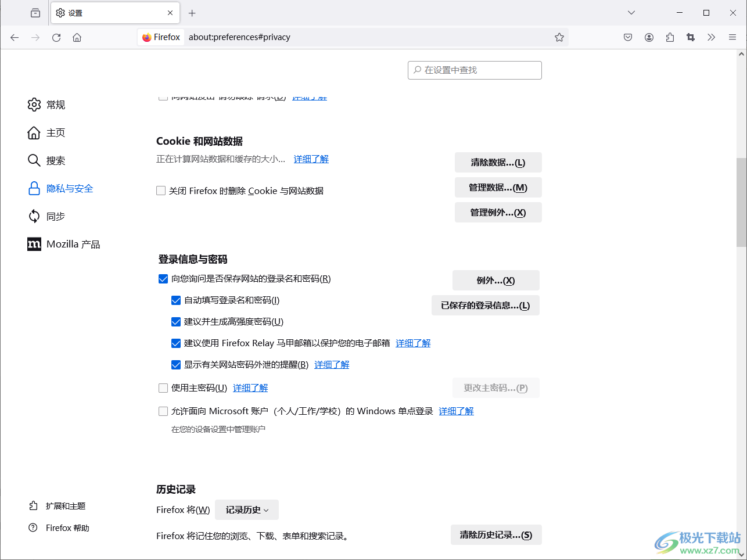Bookmark this page with the star icon
Screen dimensions: 747x560
coord(559,37)
